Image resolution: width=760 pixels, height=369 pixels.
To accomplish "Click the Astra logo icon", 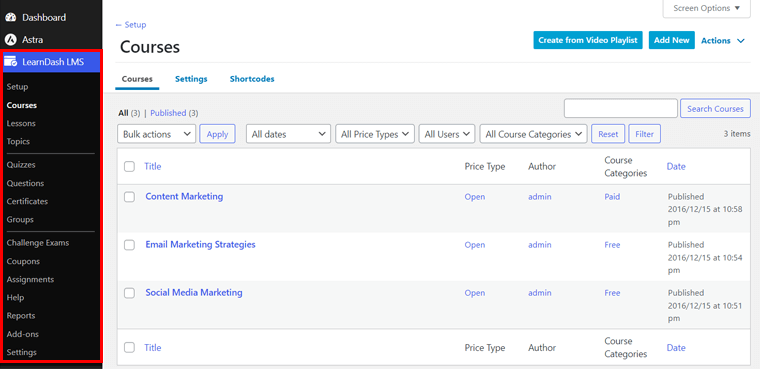I will coord(10,40).
